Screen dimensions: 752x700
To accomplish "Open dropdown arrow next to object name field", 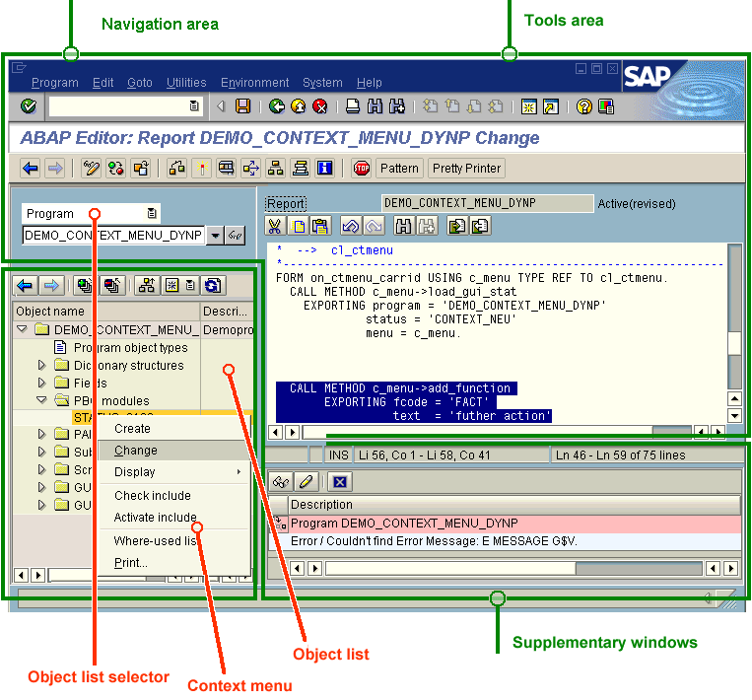I will (215, 236).
